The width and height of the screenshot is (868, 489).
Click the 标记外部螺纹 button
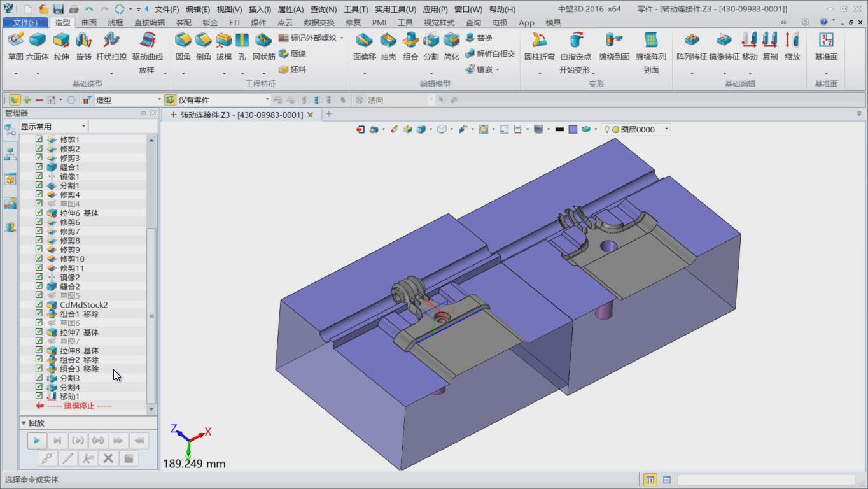click(312, 38)
